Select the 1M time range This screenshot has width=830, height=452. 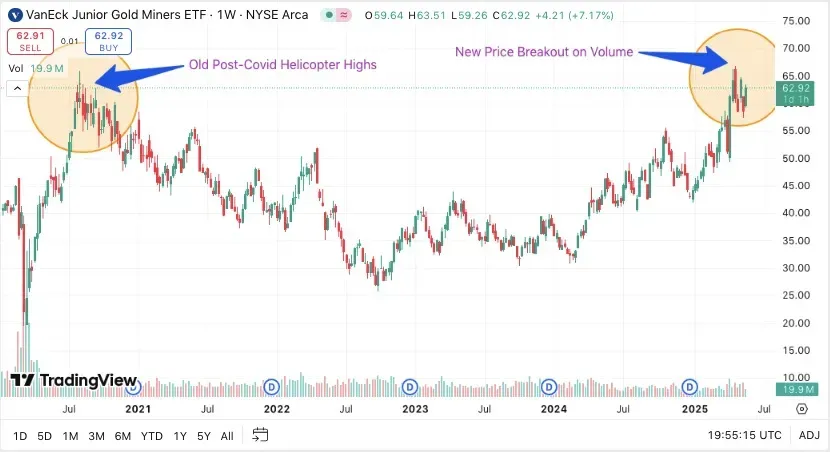click(70, 436)
